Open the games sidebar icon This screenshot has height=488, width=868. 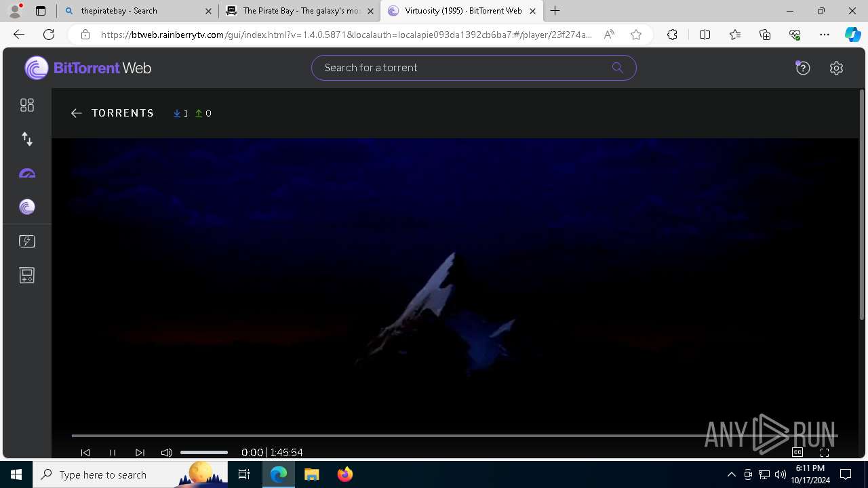tap(27, 275)
